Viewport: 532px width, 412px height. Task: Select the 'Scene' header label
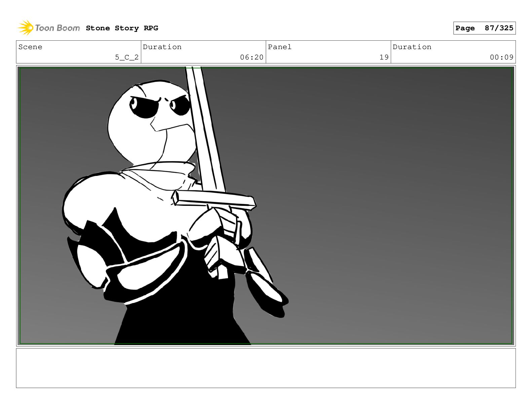(x=30, y=47)
